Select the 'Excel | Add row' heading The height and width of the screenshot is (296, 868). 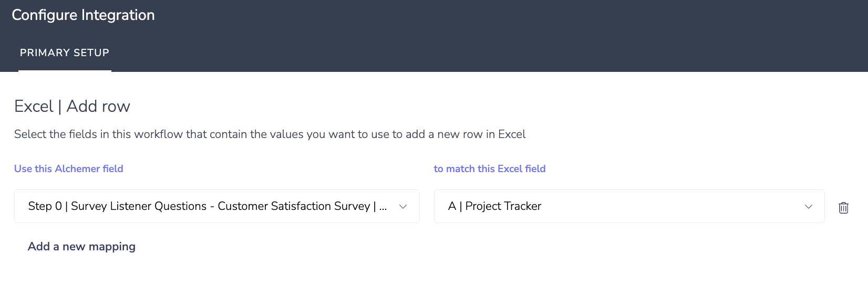click(72, 107)
